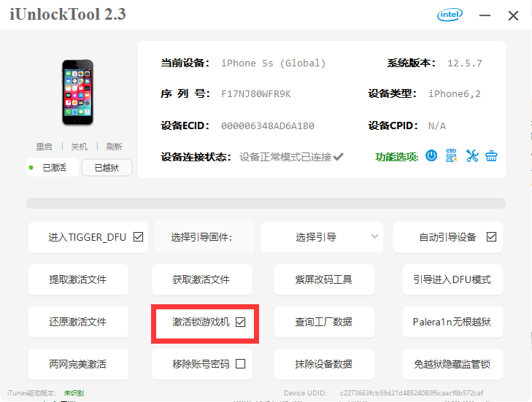Click the 设备正常模式已连接 status text
The width and height of the screenshot is (532, 402).
click(x=285, y=157)
